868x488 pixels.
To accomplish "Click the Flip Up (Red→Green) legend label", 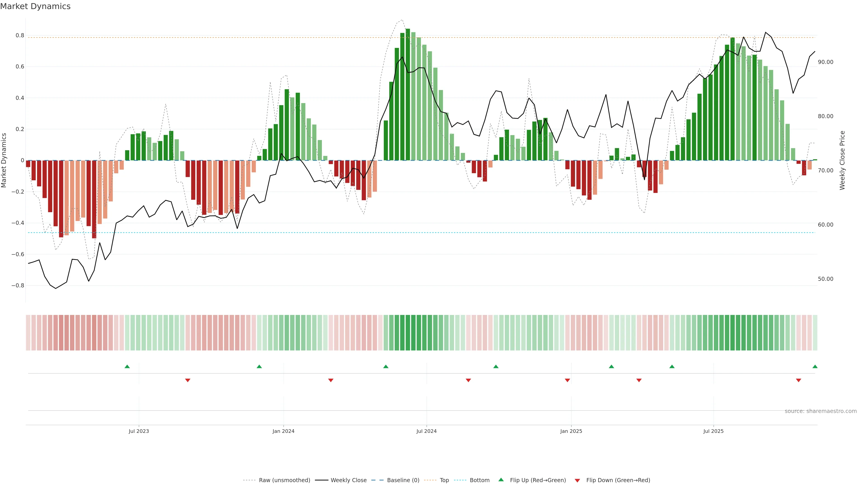I will (538, 480).
